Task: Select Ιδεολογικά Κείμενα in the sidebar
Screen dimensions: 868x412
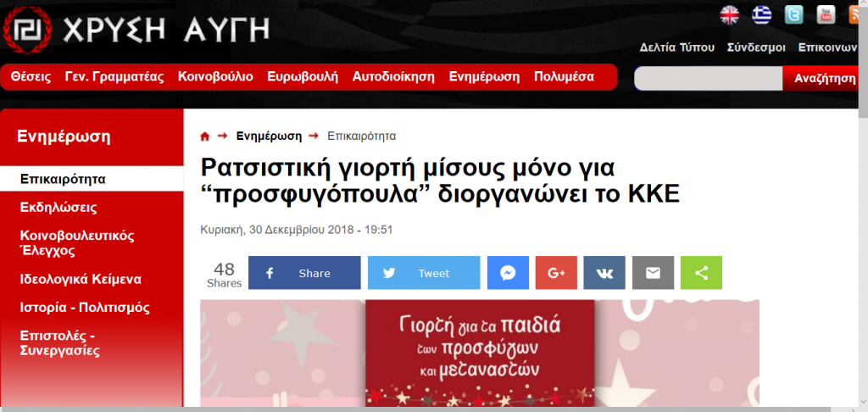Action: (81, 279)
